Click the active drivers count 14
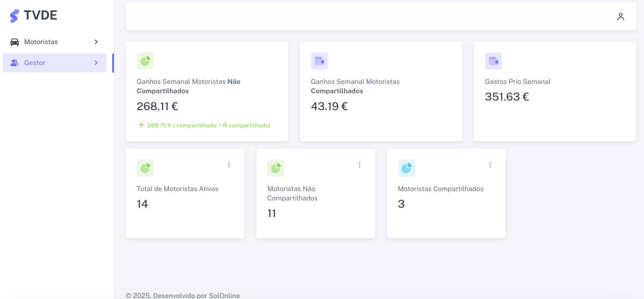This screenshot has height=299, width=644. point(142,204)
